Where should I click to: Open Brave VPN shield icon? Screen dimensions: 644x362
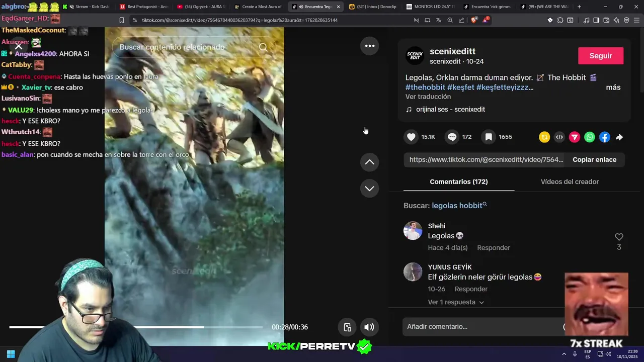626,20
